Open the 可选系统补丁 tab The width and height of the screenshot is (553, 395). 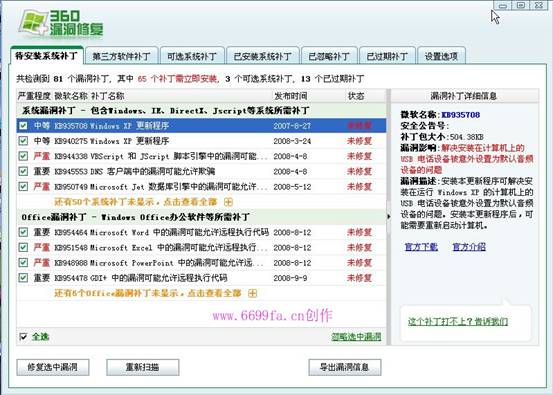(x=192, y=56)
